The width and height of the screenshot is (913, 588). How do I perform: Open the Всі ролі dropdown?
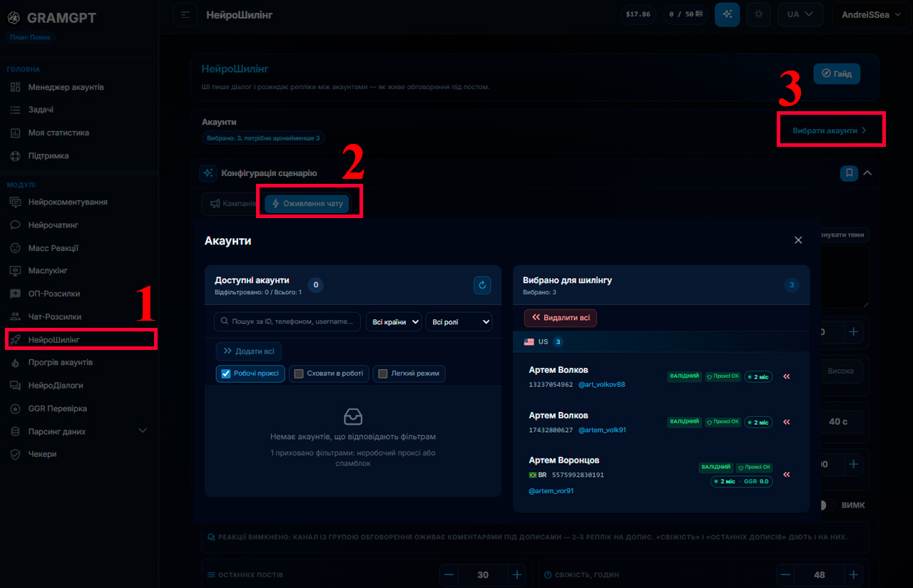coord(459,322)
